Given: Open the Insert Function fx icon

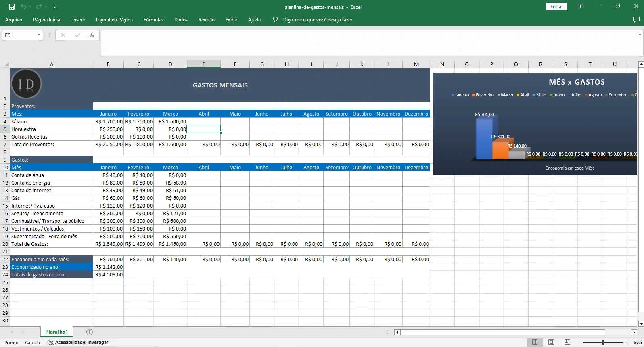Looking at the screenshot, I should point(92,35).
